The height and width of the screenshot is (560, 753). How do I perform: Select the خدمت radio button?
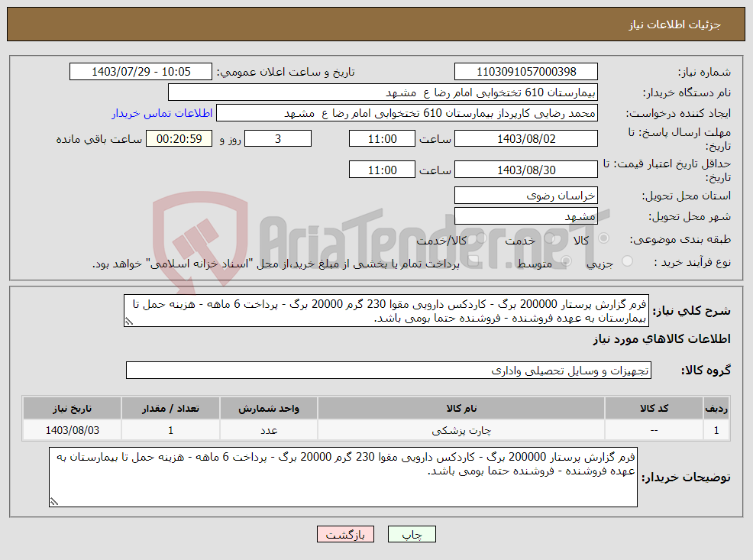(549, 238)
